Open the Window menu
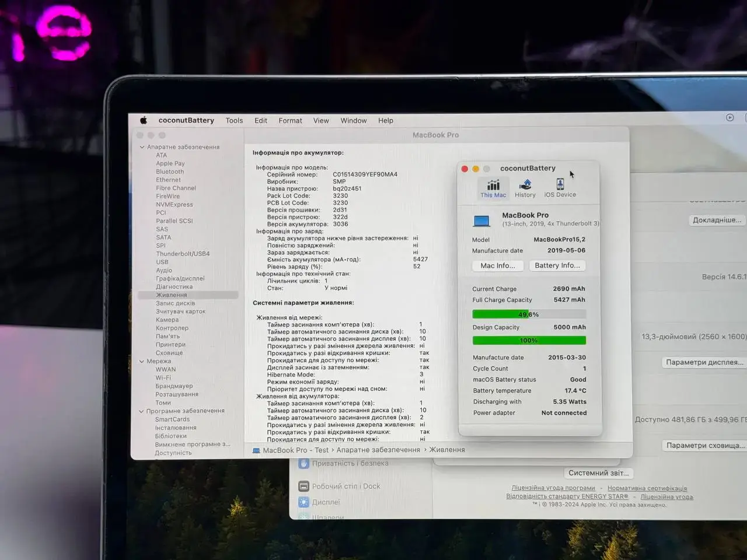The width and height of the screenshot is (747, 560). click(x=354, y=121)
